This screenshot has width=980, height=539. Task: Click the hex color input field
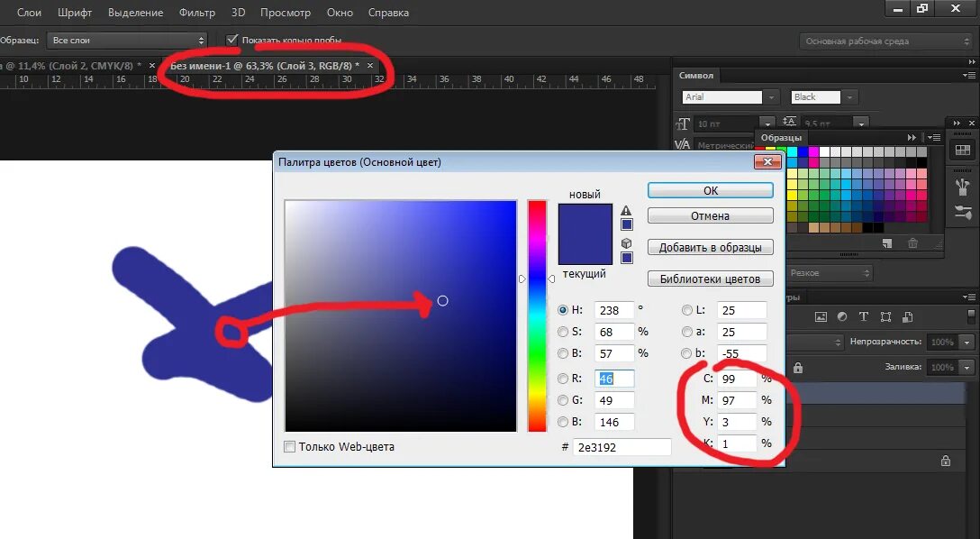(622, 447)
